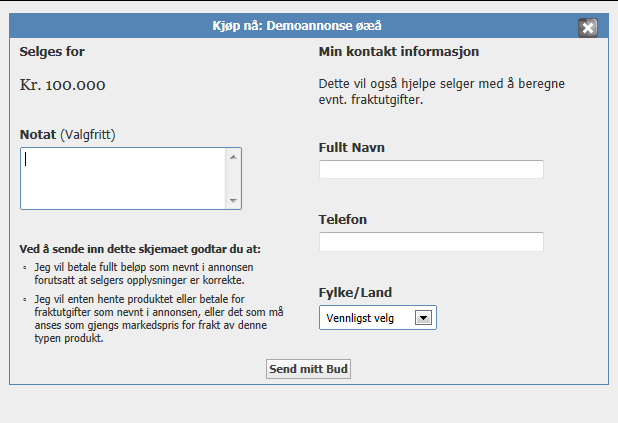Focus the Fullt Navn input field
Screen dimensions: 618x423
(x=431, y=170)
